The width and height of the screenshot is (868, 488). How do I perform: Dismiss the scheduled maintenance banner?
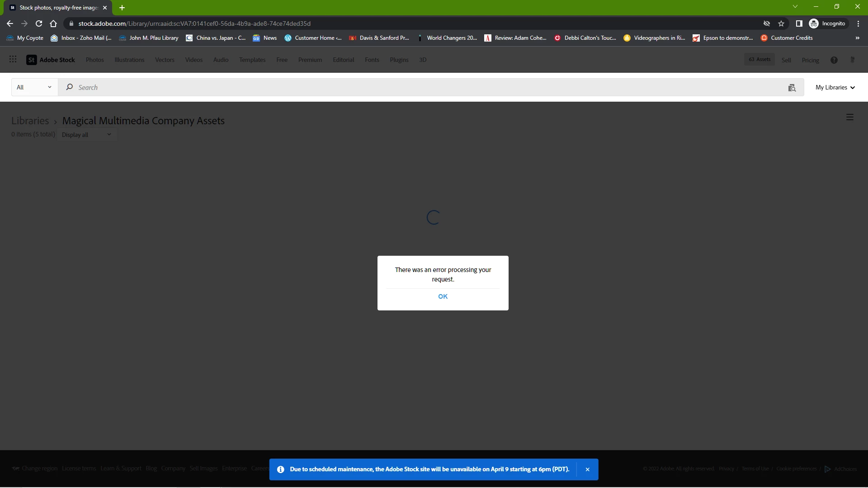[587, 469]
